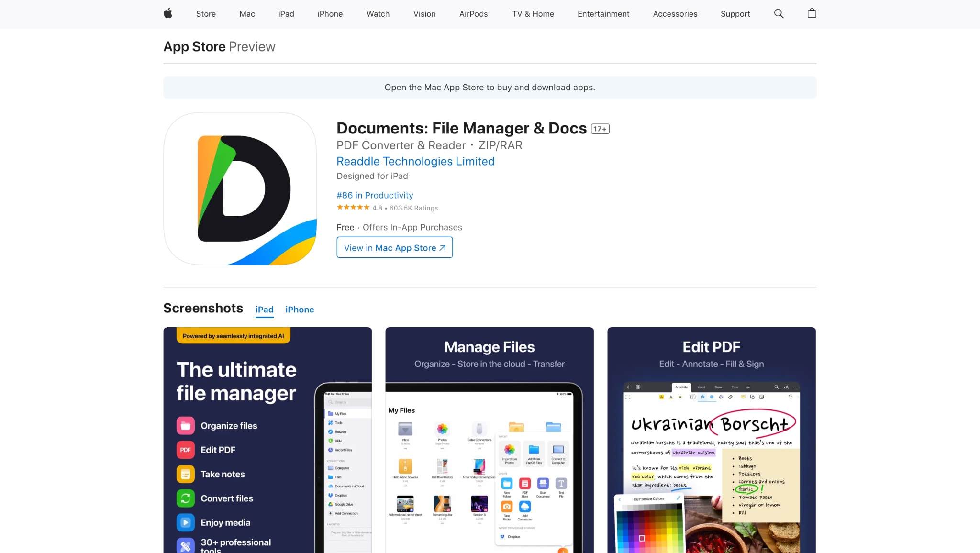Click the '603.5K Ratings' text
The height and width of the screenshot is (553, 980).
(413, 208)
